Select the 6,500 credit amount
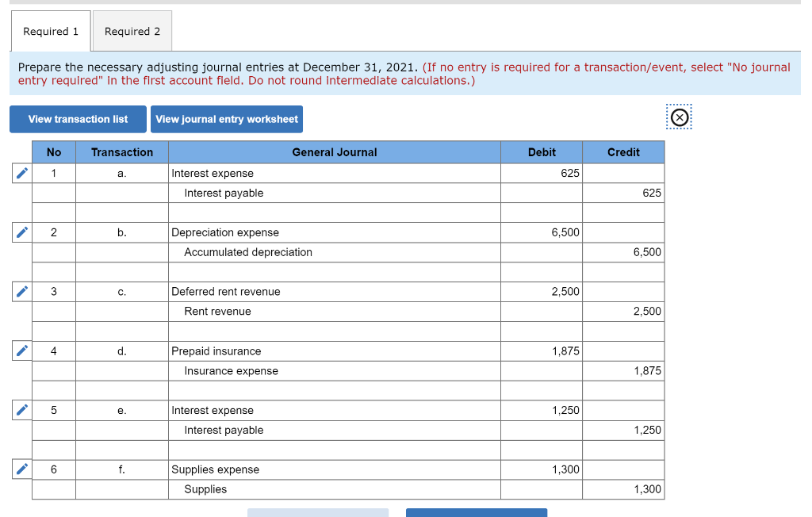 (x=623, y=252)
